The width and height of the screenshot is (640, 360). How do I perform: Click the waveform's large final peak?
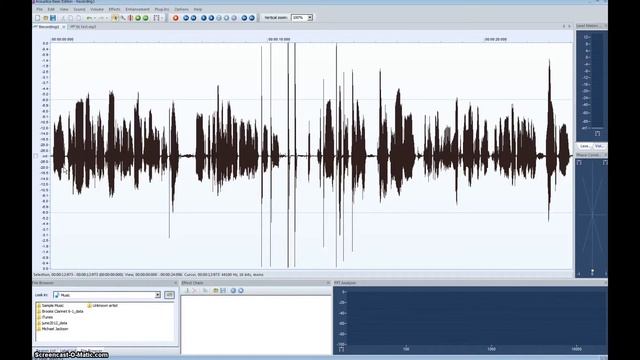click(x=549, y=139)
